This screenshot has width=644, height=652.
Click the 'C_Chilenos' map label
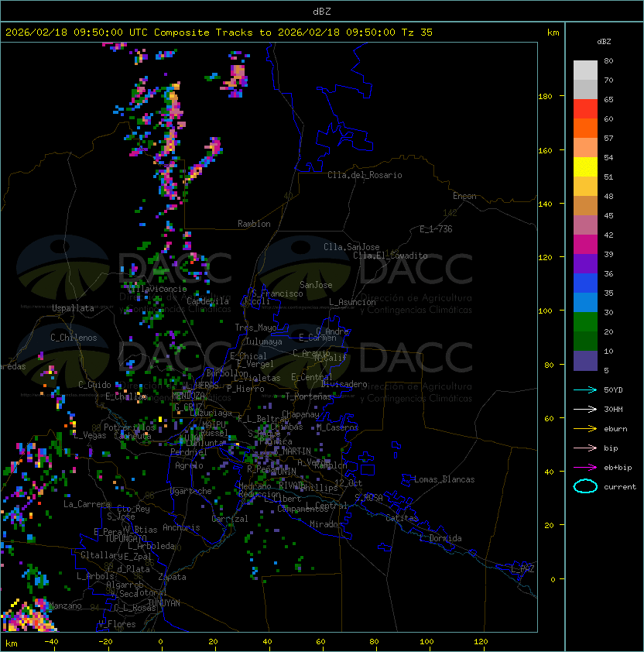(x=74, y=338)
